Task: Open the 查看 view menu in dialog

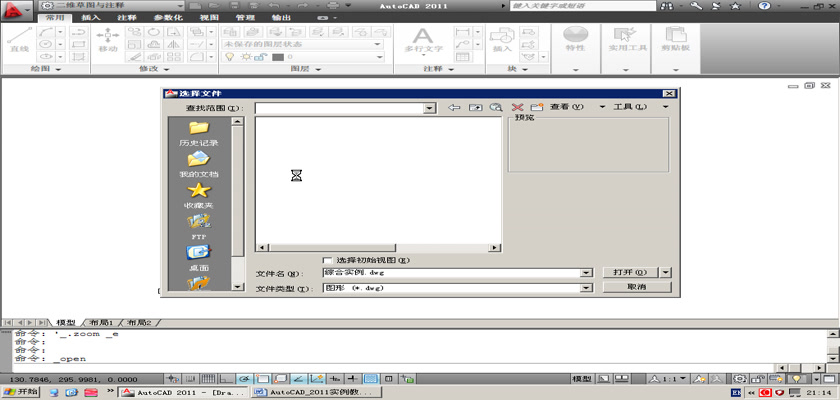Action: click(x=566, y=107)
